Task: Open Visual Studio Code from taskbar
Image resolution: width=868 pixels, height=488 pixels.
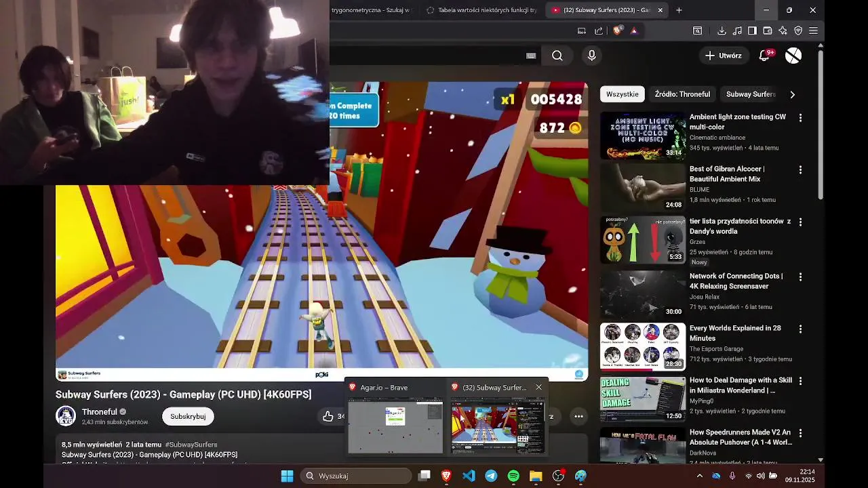Action: tap(469, 476)
